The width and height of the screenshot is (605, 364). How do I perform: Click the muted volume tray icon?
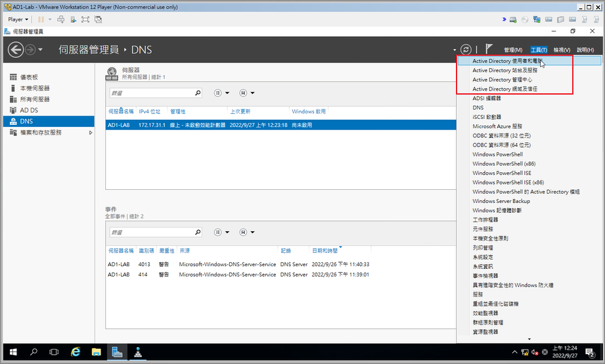coord(535,352)
